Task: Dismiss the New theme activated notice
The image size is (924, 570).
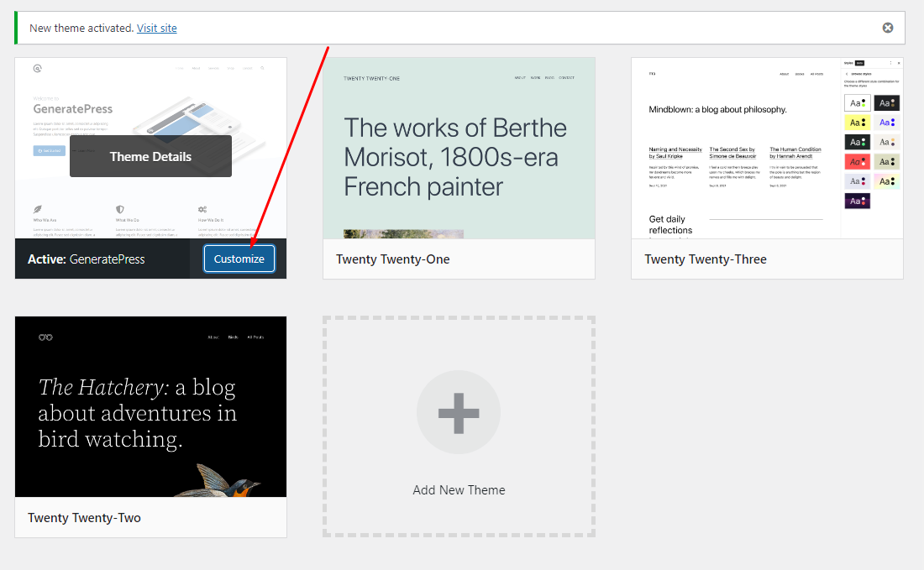Action: tap(888, 28)
